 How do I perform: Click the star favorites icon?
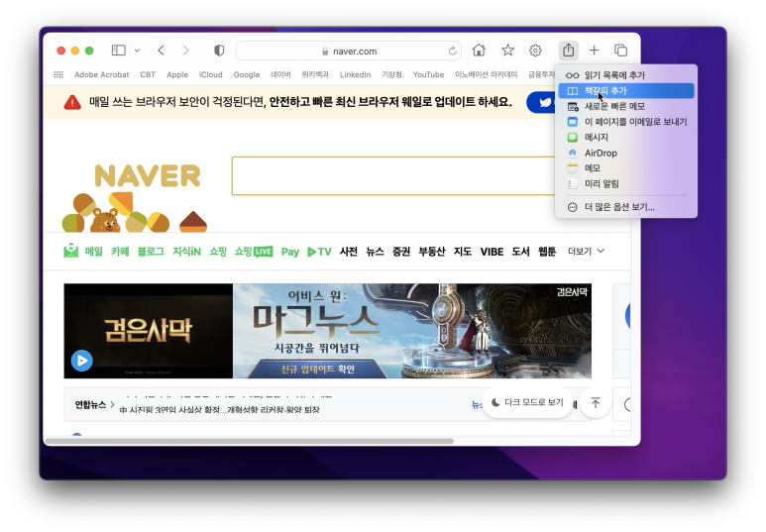[x=507, y=50]
